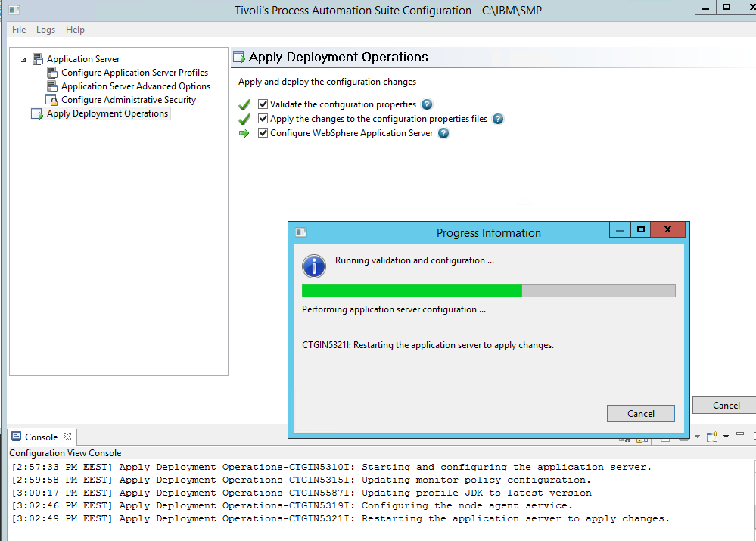The width and height of the screenshot is (756, 541).
Task: Click the Configuration View Console label
Action: (x=65, y=453)
